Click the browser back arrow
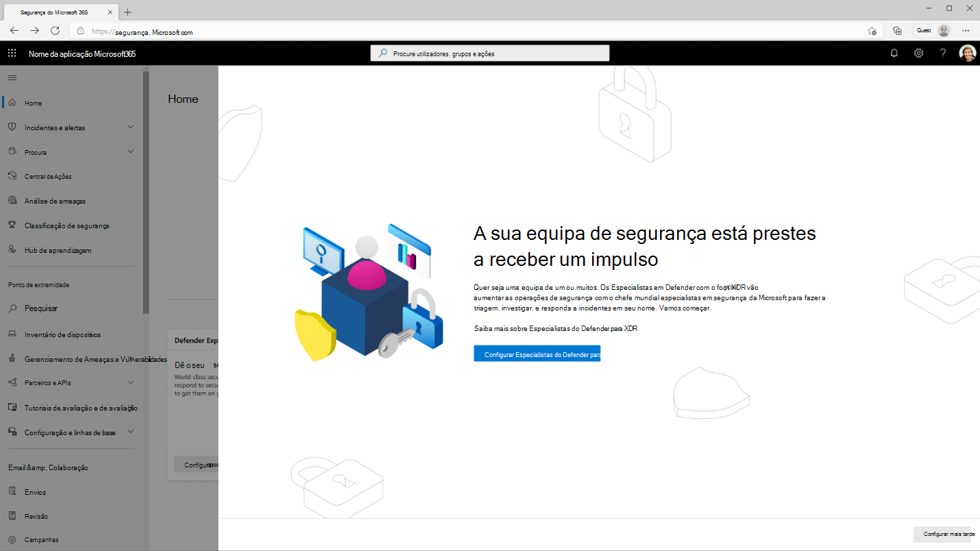 [x=14, y=31]
